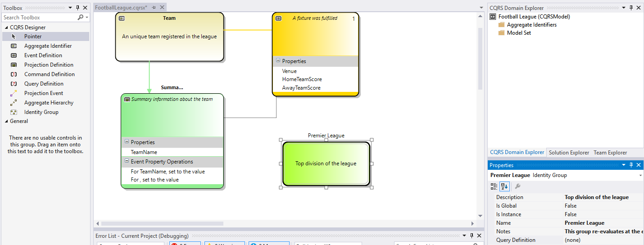This screenshot has width=644, height=245.
Task: Switch Properties to Categorized view
Action: [x=494, y=186]
